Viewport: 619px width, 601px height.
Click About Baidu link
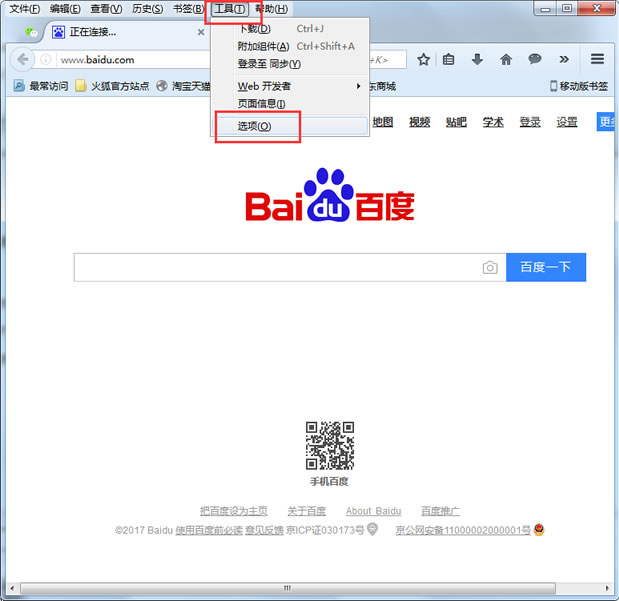pos(373,511)
